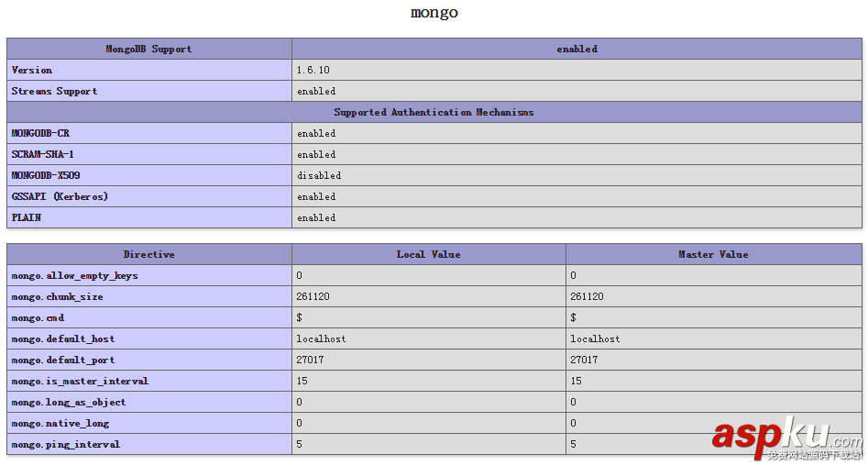Click the 'mongo.long_as_object' directive
Screen dimensions: 868x466
coord(69,402)
